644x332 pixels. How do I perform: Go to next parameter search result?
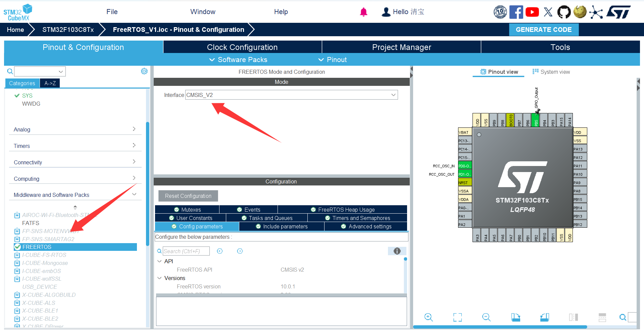click(x=240, y=251)
